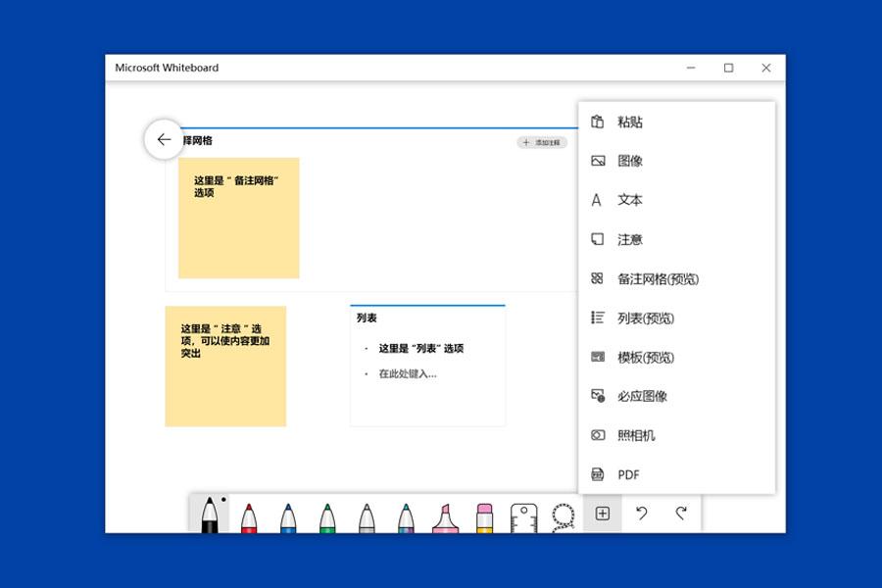Minimize the Microsoft Whiteboard window
The width and height of the screenshot is (882, 588).
(691, 68)
